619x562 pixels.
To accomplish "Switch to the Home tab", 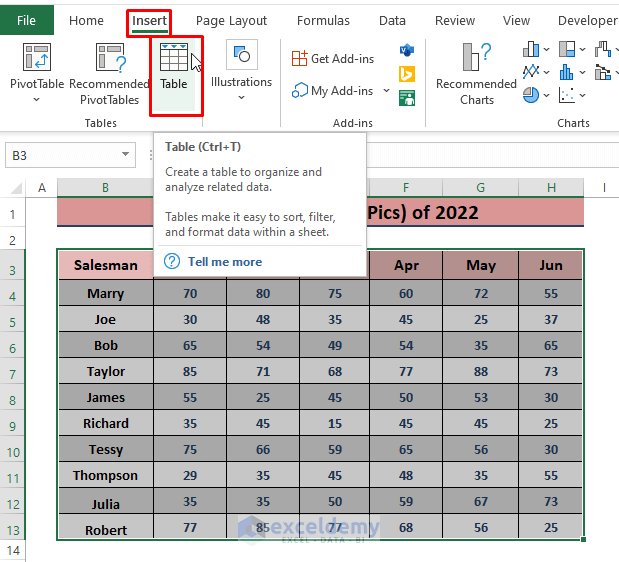I will click(x=86, y=21).
